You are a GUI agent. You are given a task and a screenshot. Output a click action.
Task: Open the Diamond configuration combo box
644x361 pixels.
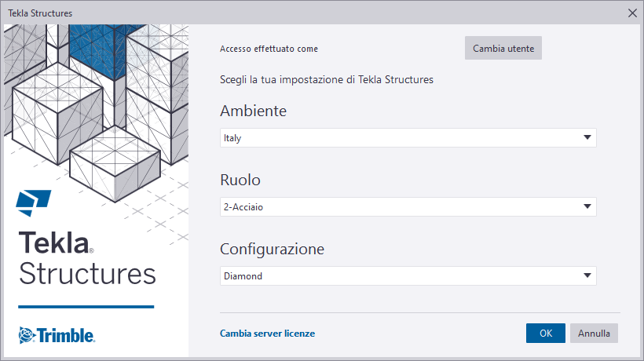(408, 275)
